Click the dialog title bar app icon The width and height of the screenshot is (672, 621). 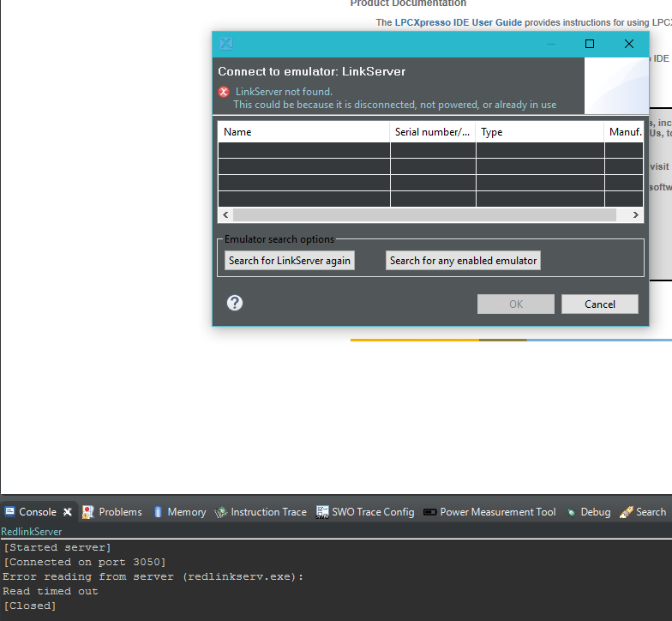[x=226, y=43]
